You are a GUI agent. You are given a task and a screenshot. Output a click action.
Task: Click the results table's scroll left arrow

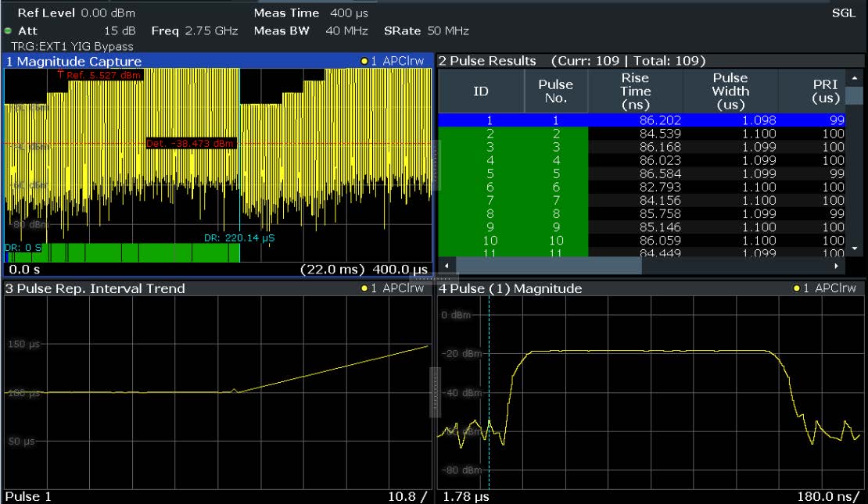pos(445,266)
